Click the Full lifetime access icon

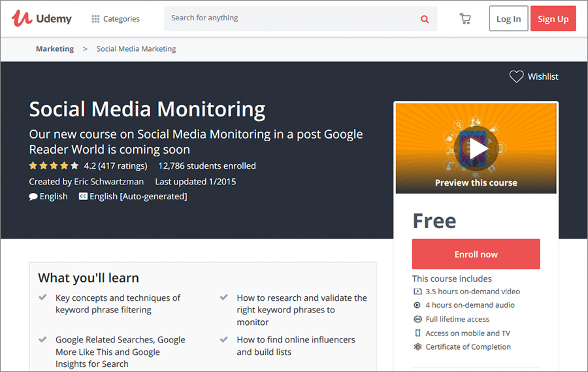417,319
